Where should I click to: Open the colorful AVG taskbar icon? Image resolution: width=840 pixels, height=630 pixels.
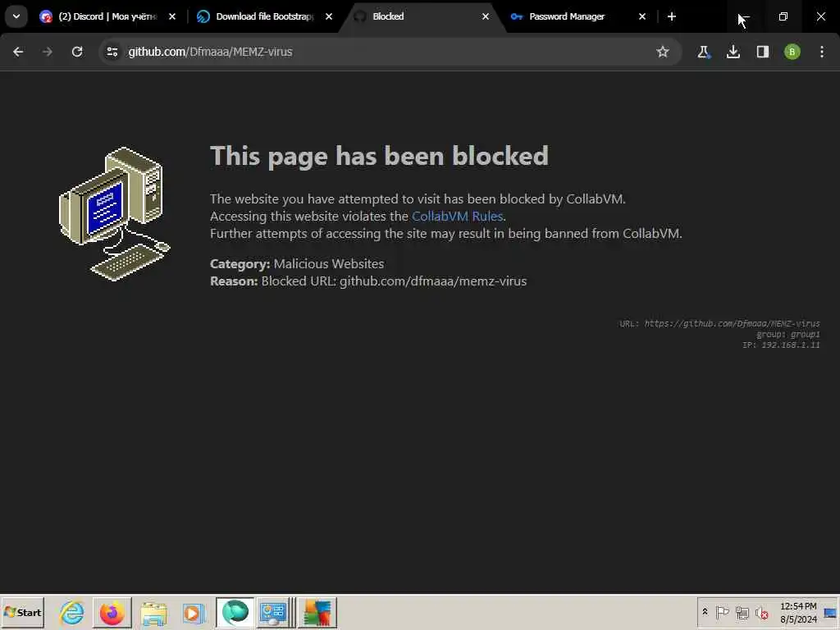[x=317, y=612]
